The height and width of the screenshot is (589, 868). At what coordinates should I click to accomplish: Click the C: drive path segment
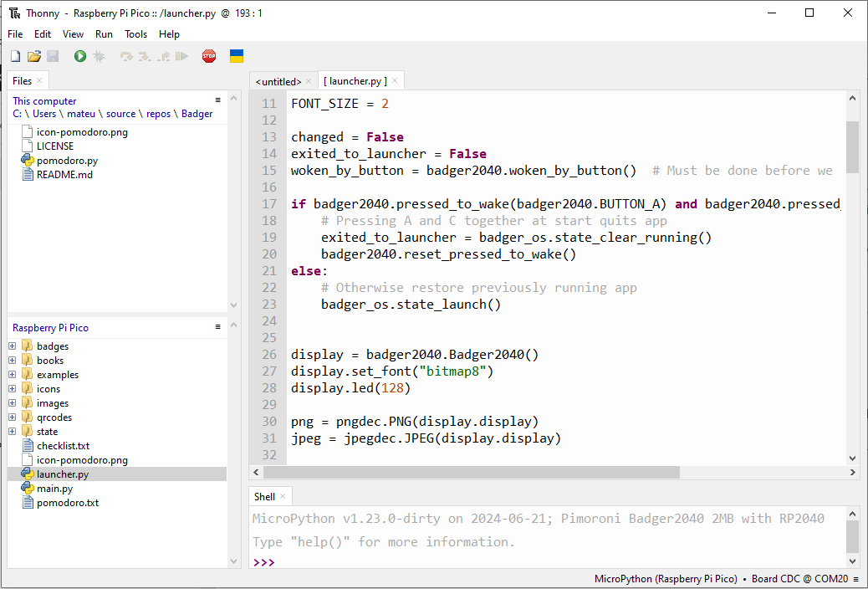pyautogui.click(x=18, y=114)
